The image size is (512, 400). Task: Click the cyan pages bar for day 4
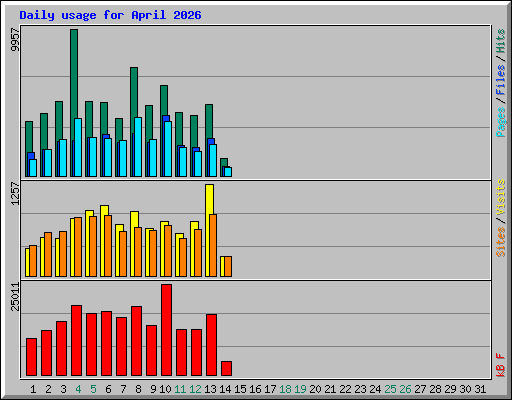78,147
